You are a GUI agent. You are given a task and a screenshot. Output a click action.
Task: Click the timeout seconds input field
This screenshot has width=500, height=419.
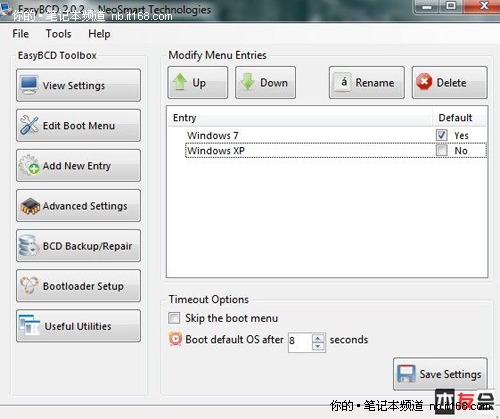point(300,342)
